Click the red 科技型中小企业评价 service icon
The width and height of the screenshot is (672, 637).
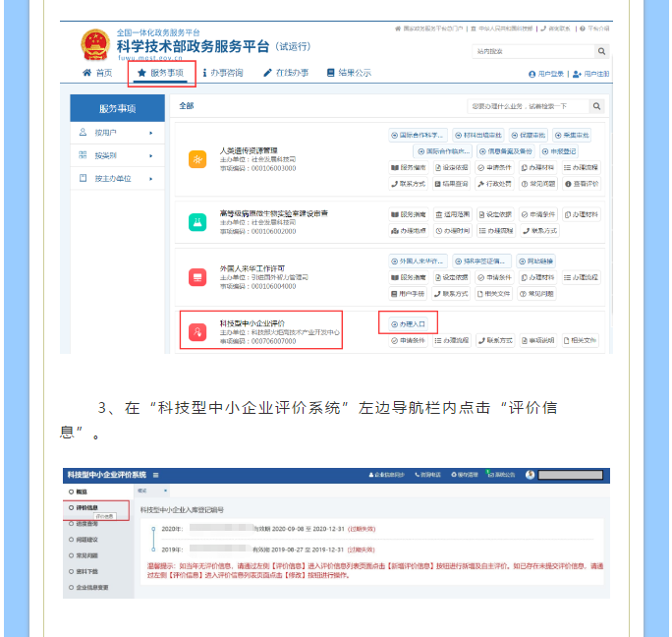coord(196,332)
